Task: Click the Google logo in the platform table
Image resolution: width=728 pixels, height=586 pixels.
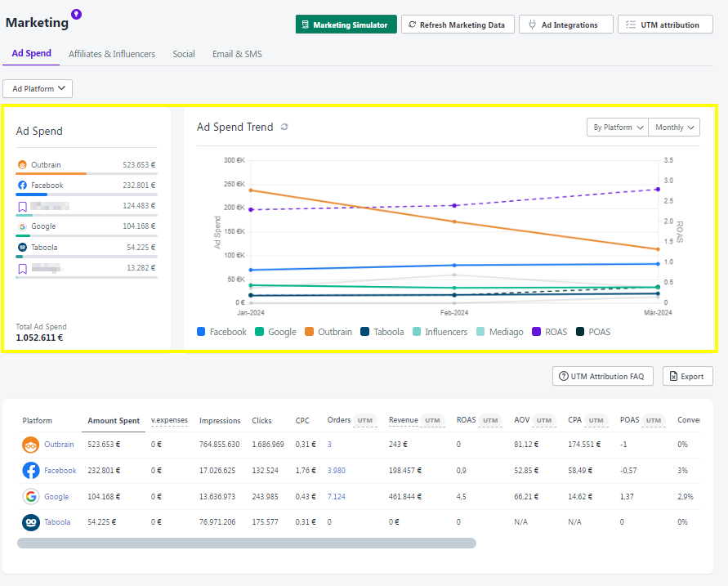Action: click(x=31, y=496)
